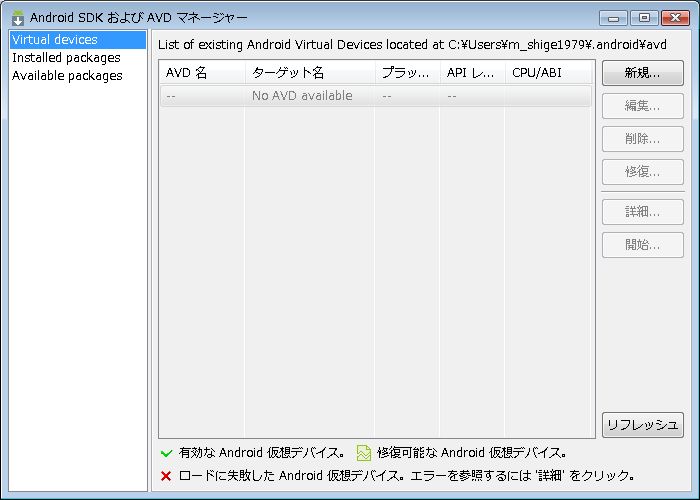Close the AVD Manager window
700x500 pixels.
tap(675, 18)
